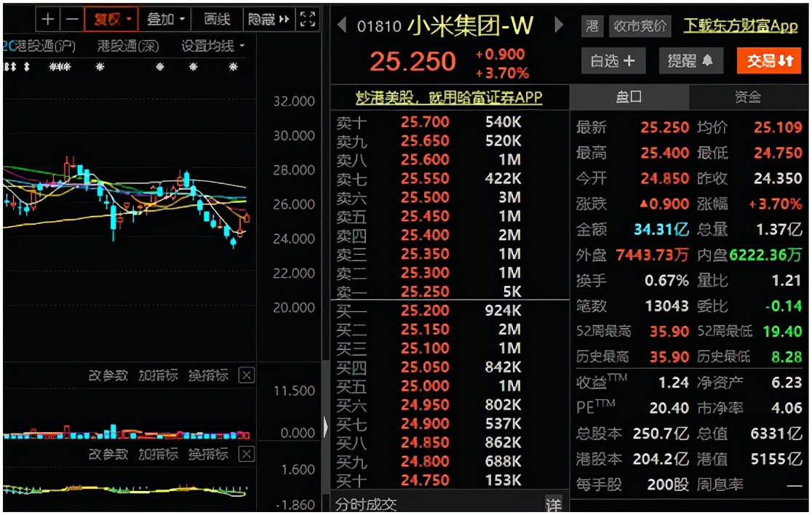Go to previous stock with left arrow

(x=342, y=26)
